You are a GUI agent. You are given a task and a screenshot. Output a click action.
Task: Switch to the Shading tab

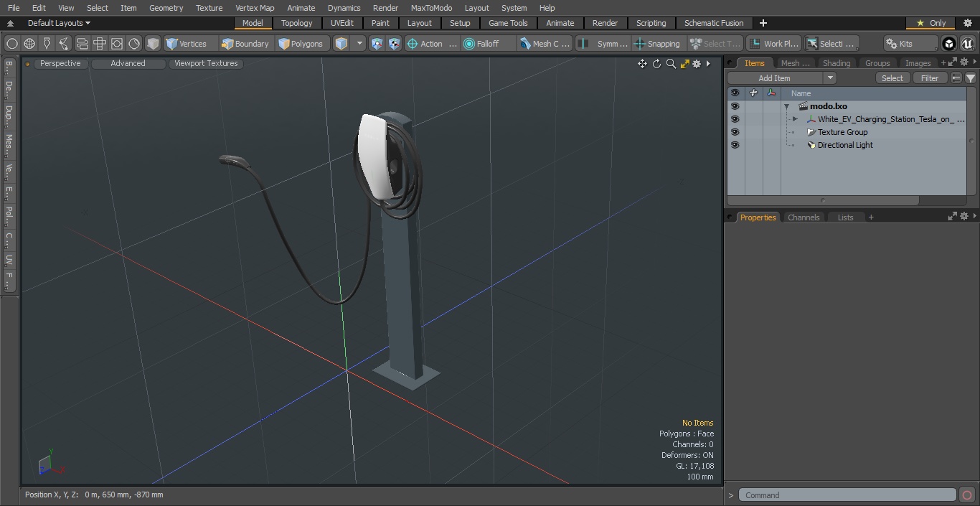pyautogui.click(x=836, y=63)
